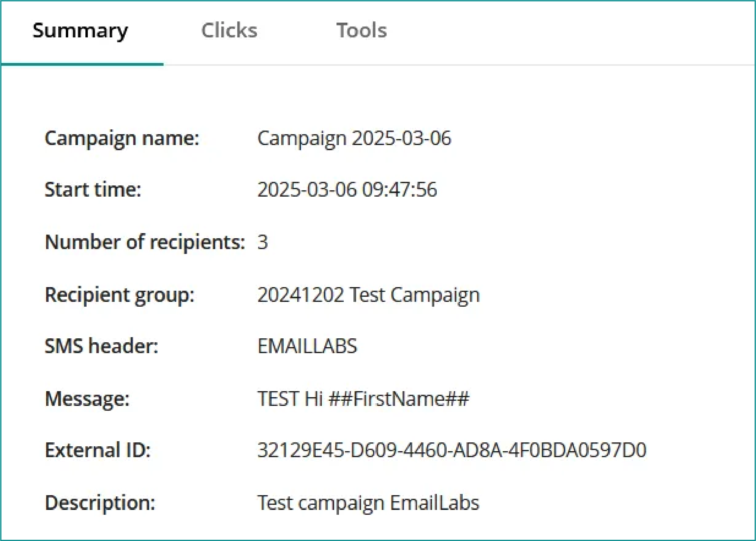The image size is (756, 541).
Task: Click the Number of recipients label
Action: (145, 242)
